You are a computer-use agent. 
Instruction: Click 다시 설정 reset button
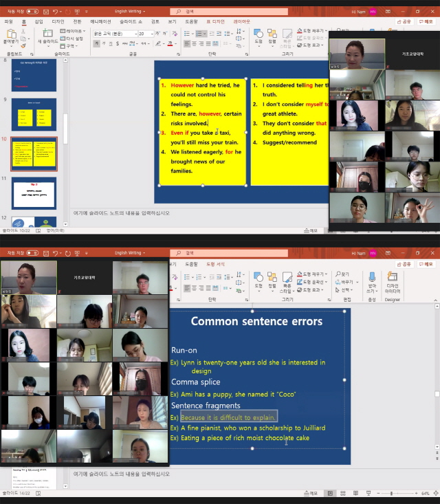click(73, 39)
